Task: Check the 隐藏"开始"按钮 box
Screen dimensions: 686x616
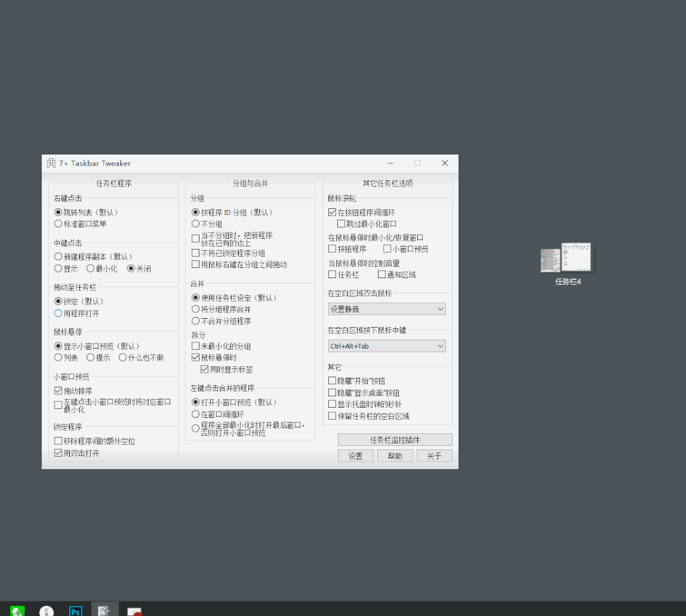Action: (332, 380)
